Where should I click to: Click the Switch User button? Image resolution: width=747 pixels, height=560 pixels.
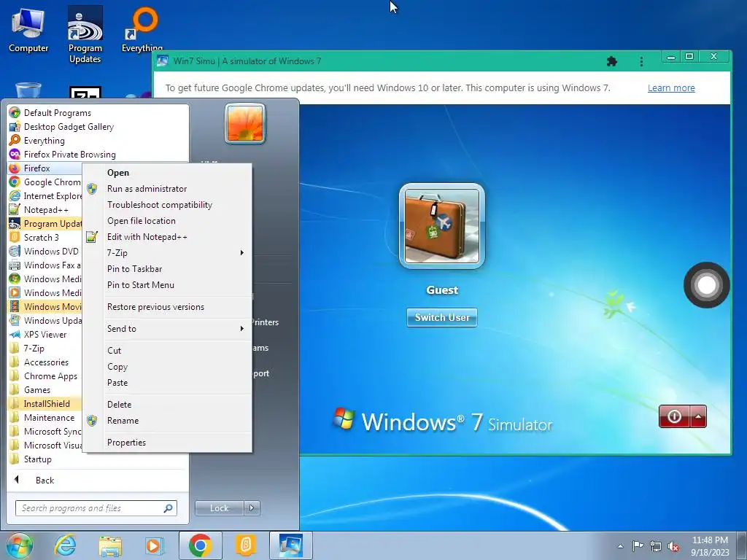pyautogui.click(x=441, y=317)
